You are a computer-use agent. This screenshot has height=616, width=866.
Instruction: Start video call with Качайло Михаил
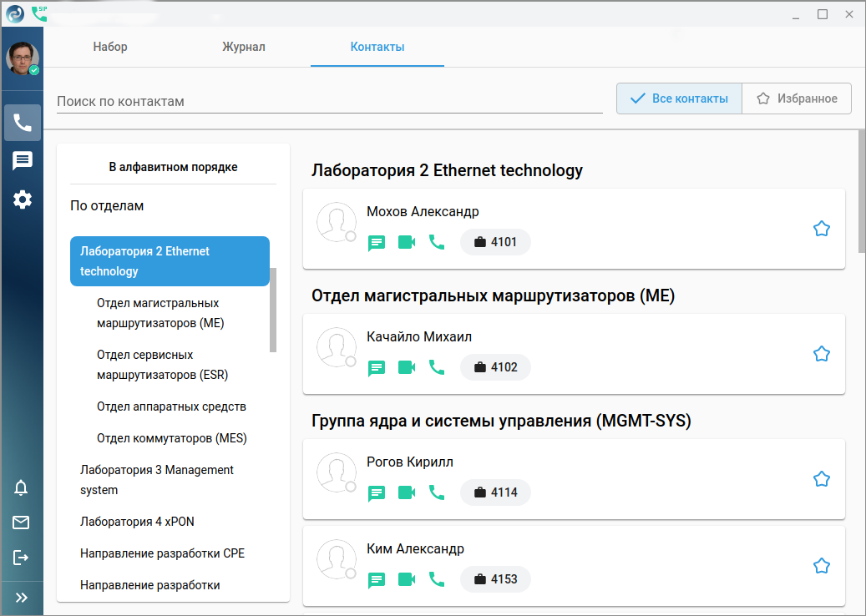(407, 367)
